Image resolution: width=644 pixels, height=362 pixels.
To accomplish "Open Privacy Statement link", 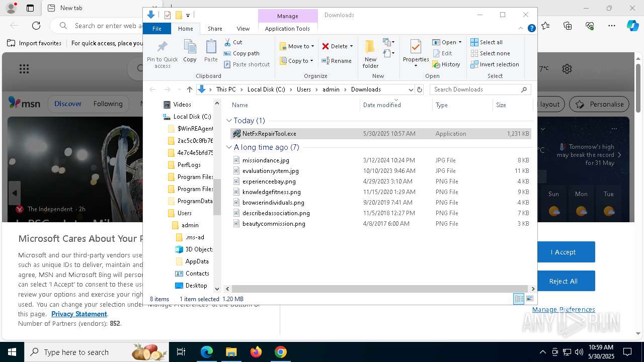I will tap(79, 314).
